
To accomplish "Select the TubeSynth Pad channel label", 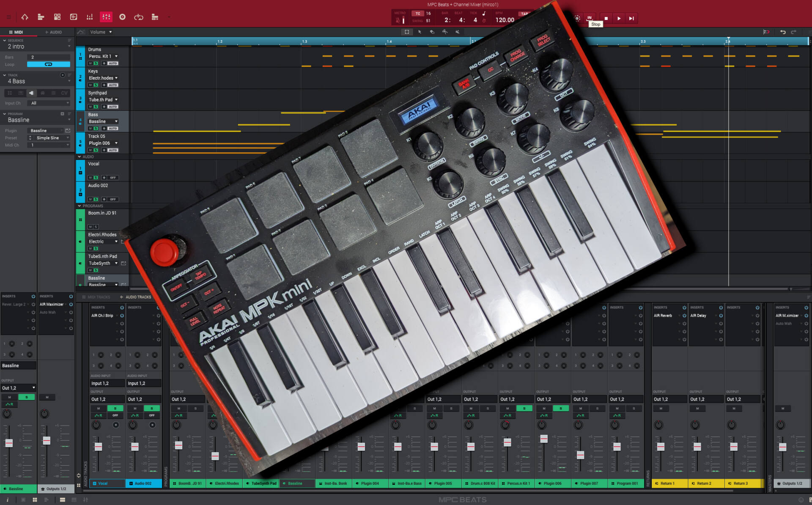I will click(261, 483).
